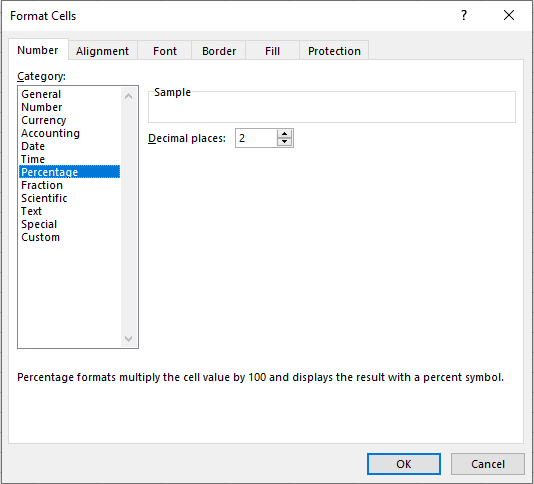Open the Protection tab
The height and width of the screenshot is (484, 534).
(x=334, y=51)
